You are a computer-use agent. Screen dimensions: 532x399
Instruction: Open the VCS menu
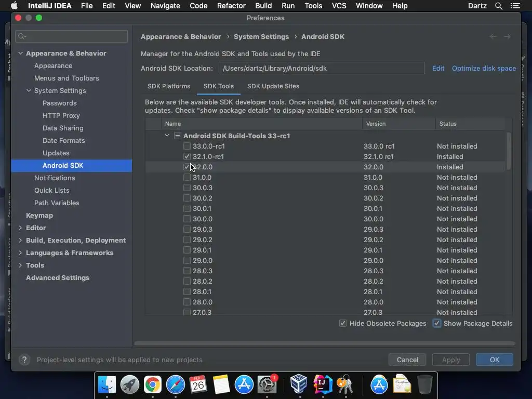pos(339,6)
